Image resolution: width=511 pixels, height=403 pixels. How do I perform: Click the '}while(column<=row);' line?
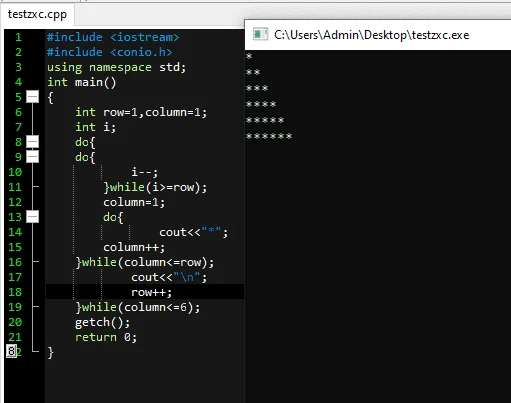145,262
